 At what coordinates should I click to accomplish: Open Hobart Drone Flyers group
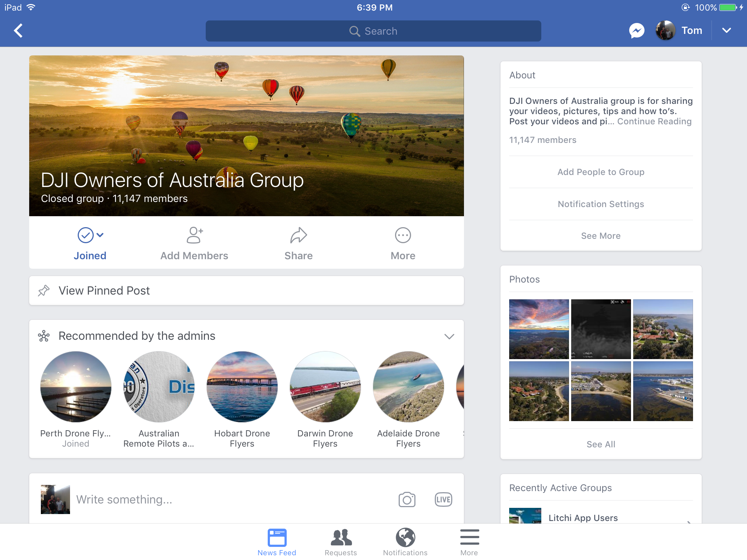pyautogui.click(x=242, y=387)
